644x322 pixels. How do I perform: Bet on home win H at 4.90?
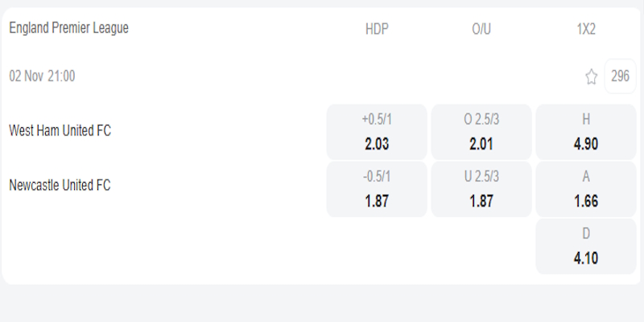click(586, 132)
